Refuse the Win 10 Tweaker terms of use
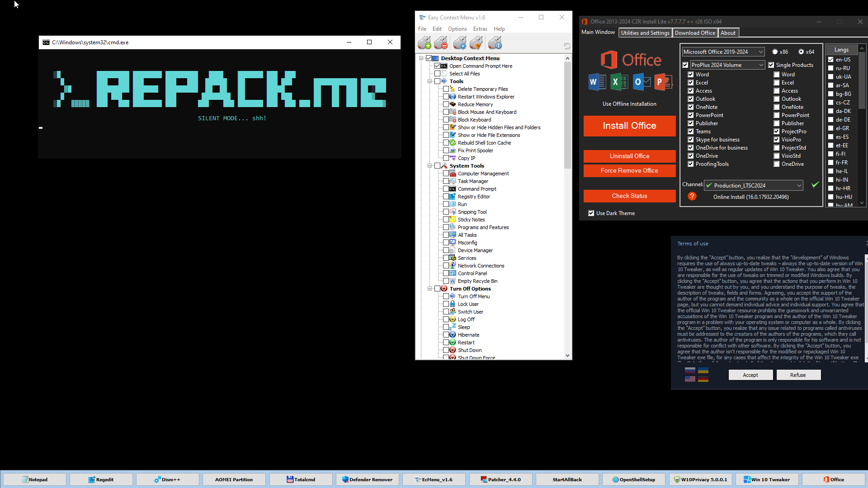Image resolution: width=868 pixels, height=488 pixels. tap(798, 375)
